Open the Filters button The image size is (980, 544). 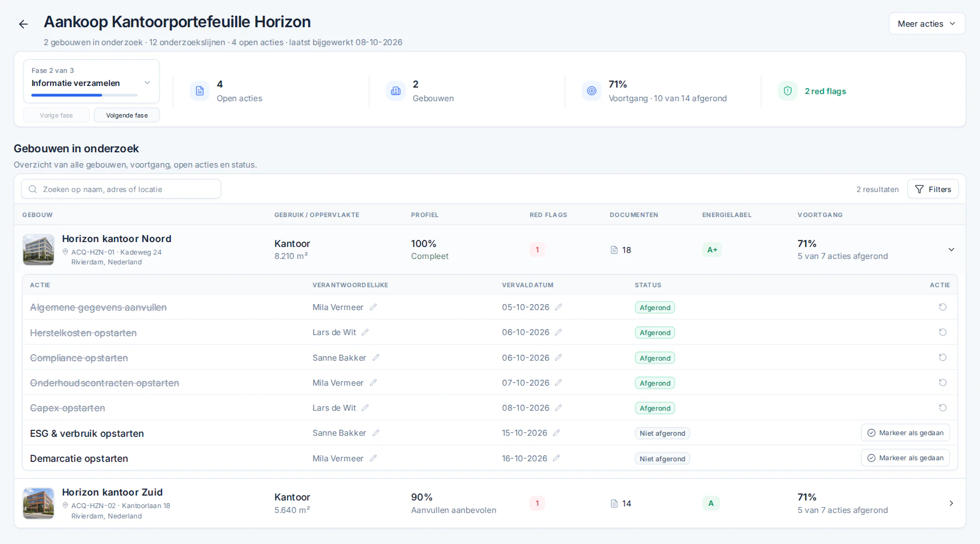tap(933, 189)
